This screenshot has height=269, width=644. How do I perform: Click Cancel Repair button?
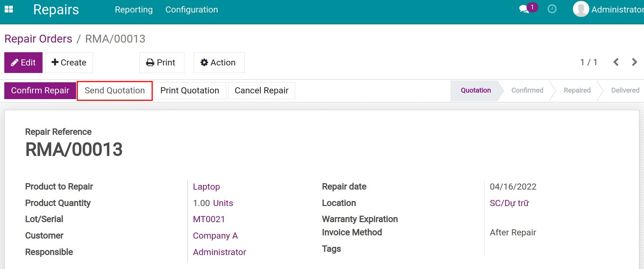(x=262, y=91)
